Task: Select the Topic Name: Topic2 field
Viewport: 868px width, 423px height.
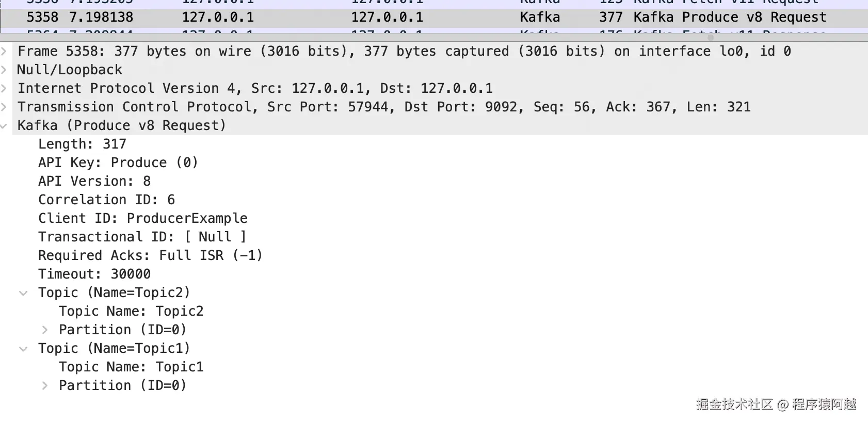Action: point(131,311)
